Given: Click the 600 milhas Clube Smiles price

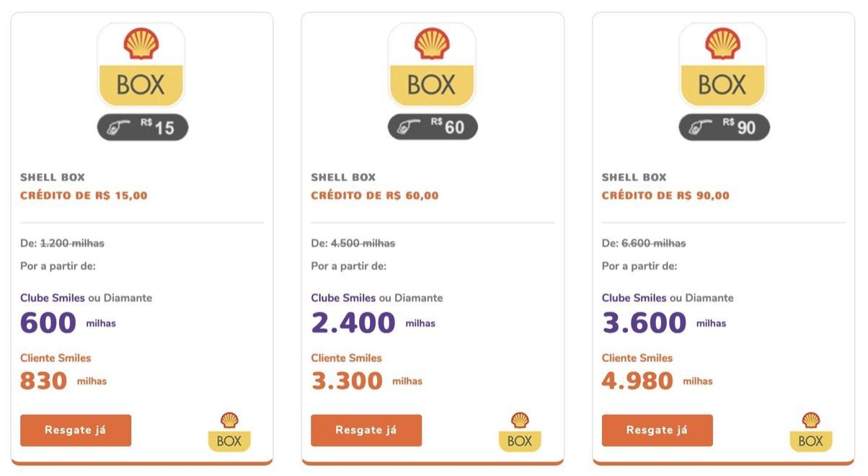Looking at the screenshot, I should coord(68,323).
